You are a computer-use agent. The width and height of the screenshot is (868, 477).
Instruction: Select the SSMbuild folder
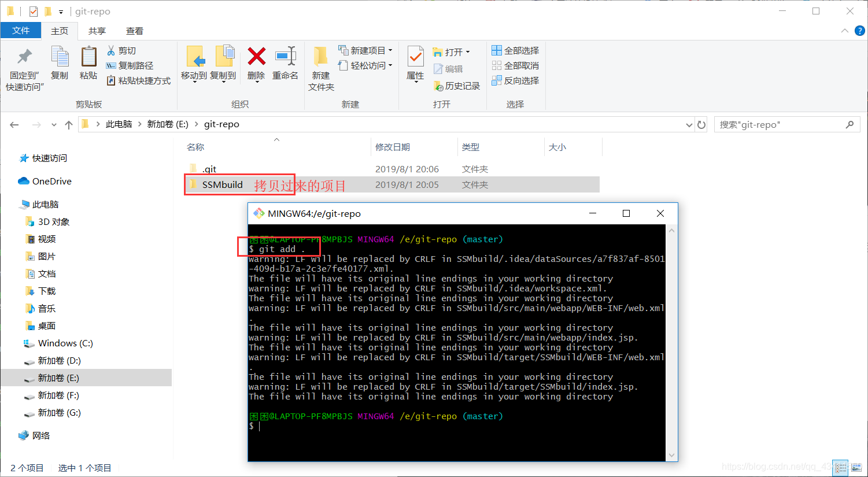click(x=223, y=185)
